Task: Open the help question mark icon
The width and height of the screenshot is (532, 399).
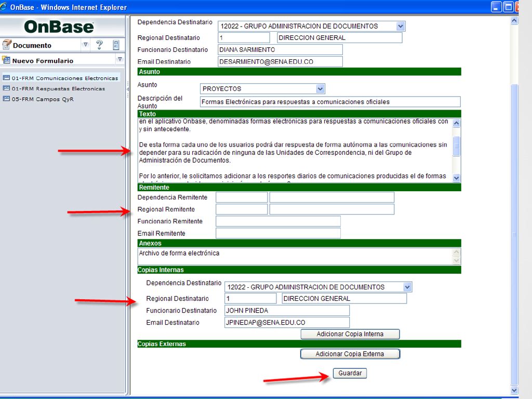Action: 99,45
